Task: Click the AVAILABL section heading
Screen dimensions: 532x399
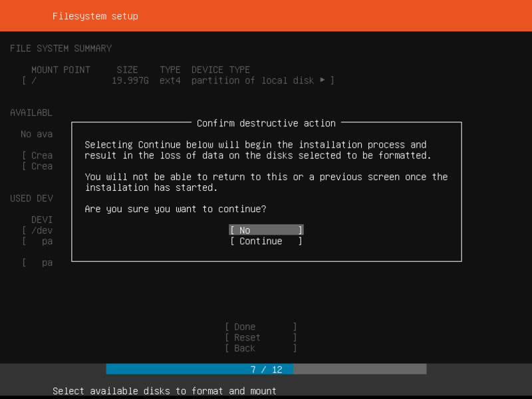Action: click(x=31, y=112)
